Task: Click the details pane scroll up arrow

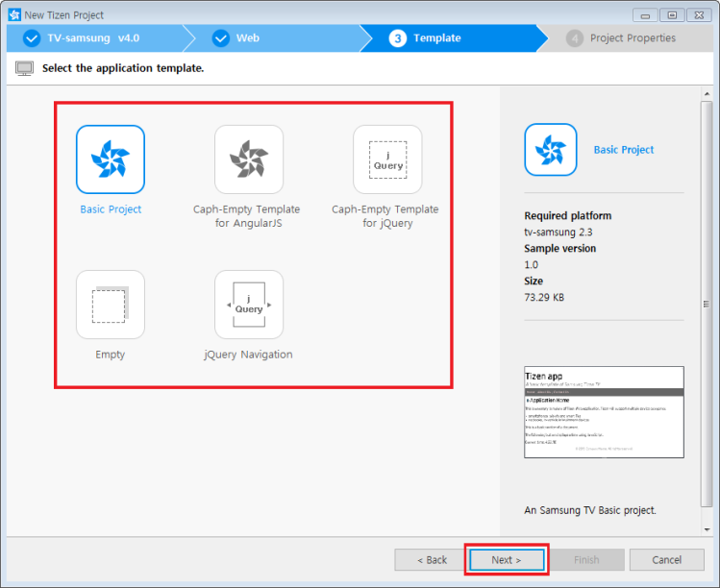Action: (x=707, y=93)
